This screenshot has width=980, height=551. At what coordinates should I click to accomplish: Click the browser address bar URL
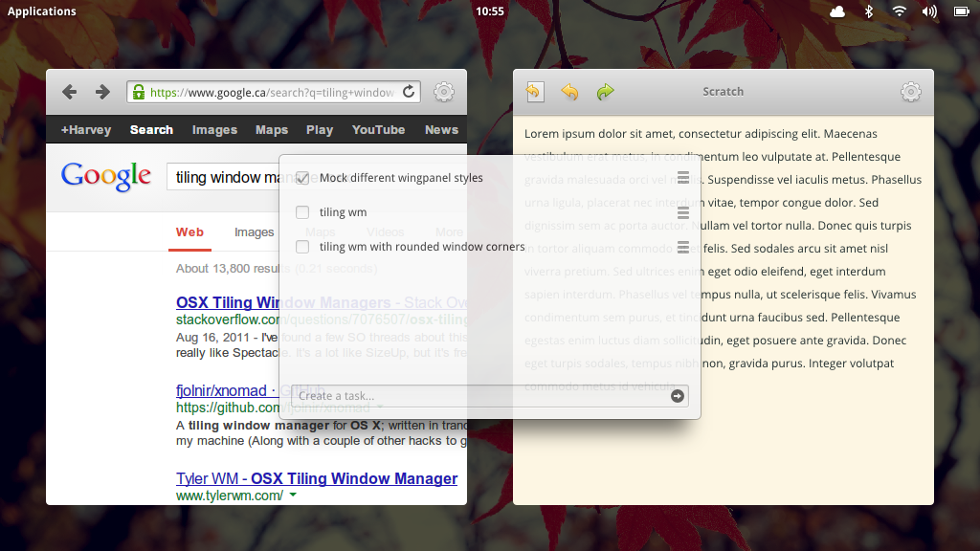(x=272, y=93)
